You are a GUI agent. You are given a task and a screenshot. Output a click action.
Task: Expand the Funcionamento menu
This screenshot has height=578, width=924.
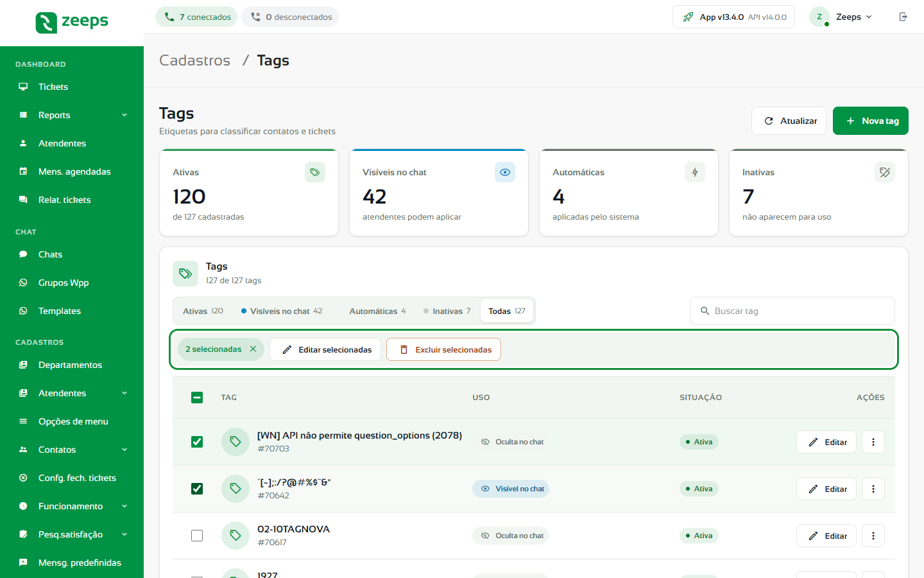[72, 506]
